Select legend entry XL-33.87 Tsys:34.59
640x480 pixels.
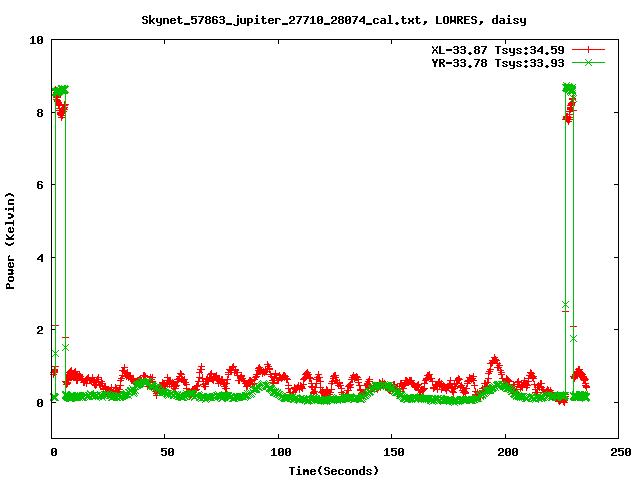tap(498, 50)
